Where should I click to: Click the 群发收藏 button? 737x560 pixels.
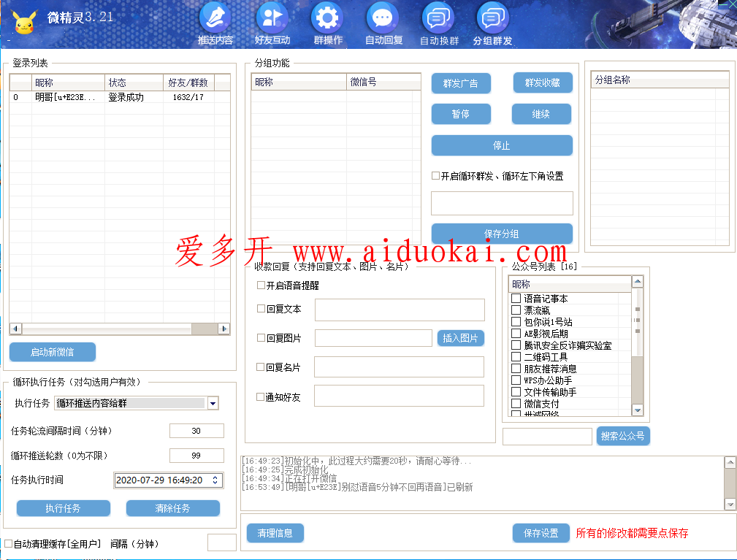(x=543, y=83)
